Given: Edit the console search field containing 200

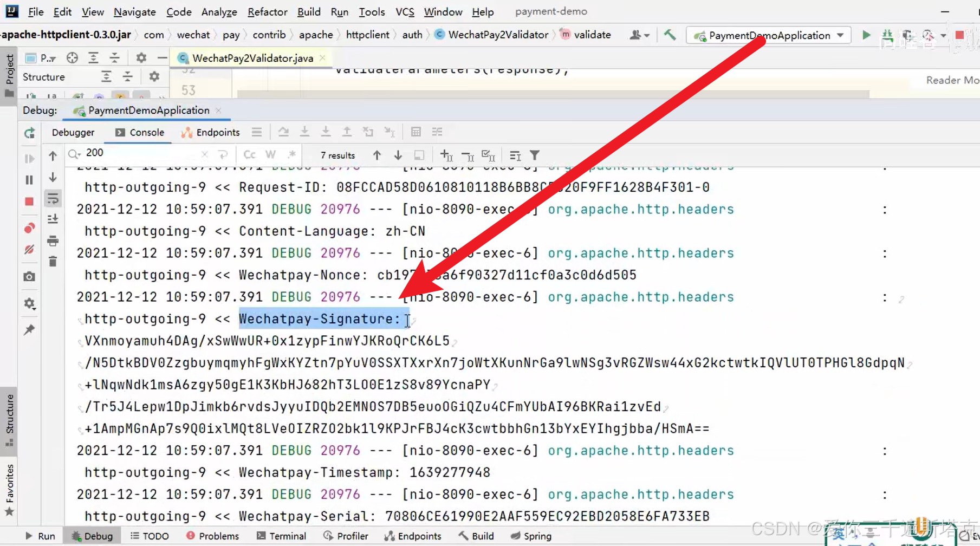Looking at the screenshot, I should [141, 153].
